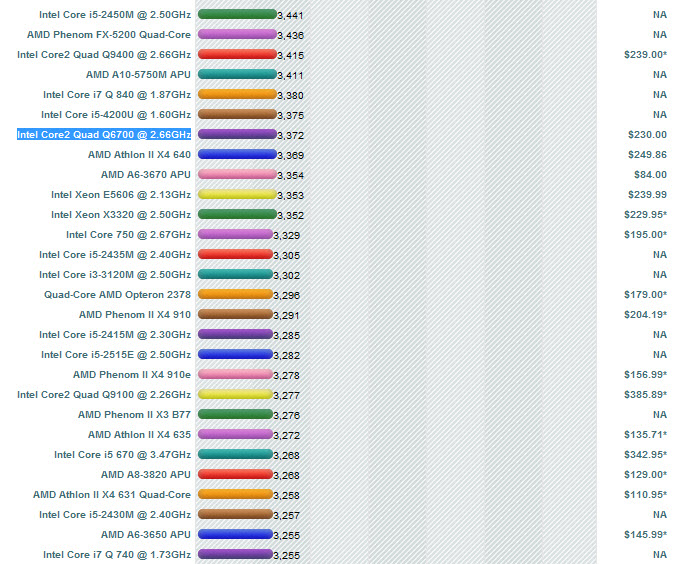The height and width of the screenshot is (564, 686).
Task: Click the purple Q6700 bar scoring 3,372
Action: pos(237,134)
